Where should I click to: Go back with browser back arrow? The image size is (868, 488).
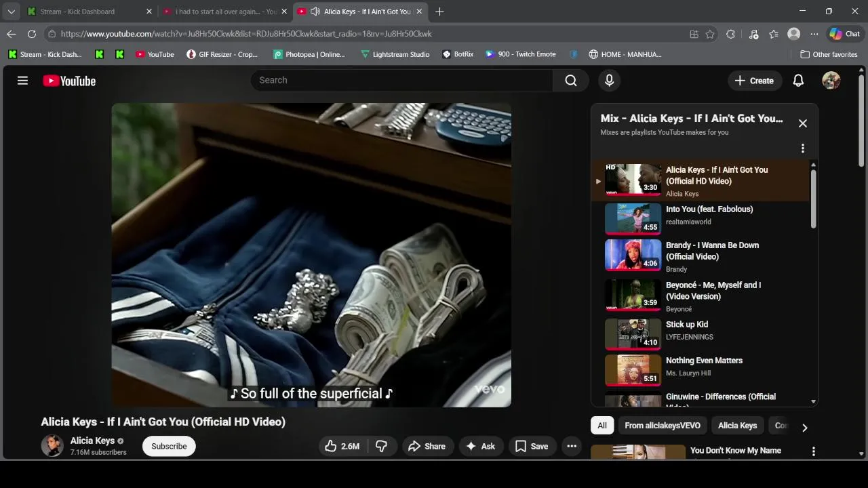pyautogui.click(x=12, y=34)
